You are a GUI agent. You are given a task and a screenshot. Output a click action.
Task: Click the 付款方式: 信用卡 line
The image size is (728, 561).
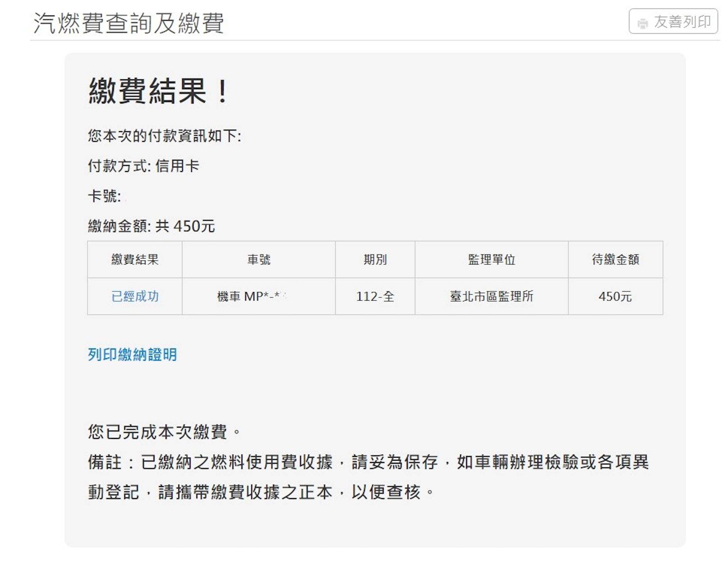point(144,165)
